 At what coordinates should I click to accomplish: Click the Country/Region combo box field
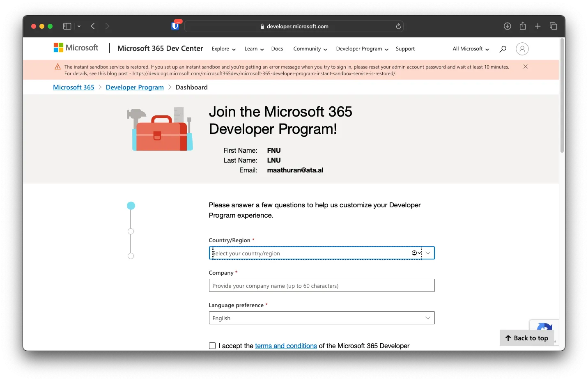click(322, 253)
